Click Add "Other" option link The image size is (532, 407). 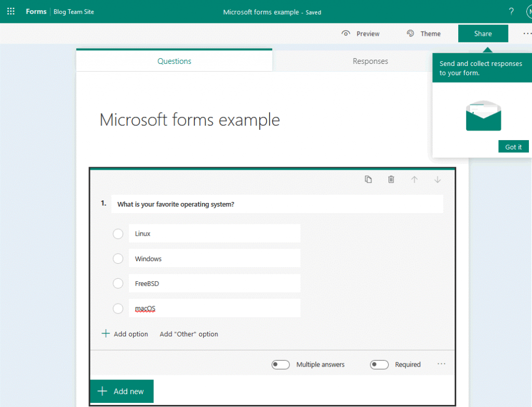click(188, 334)
